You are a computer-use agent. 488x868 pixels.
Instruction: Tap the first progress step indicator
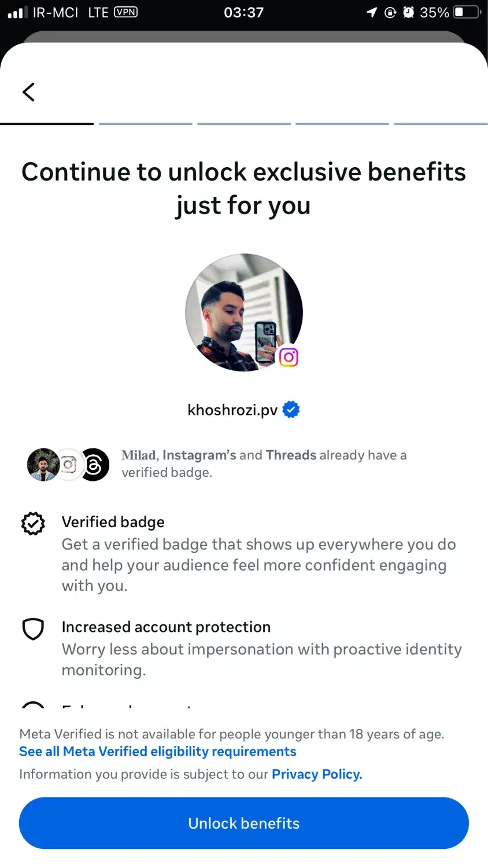tap(47, 124)
